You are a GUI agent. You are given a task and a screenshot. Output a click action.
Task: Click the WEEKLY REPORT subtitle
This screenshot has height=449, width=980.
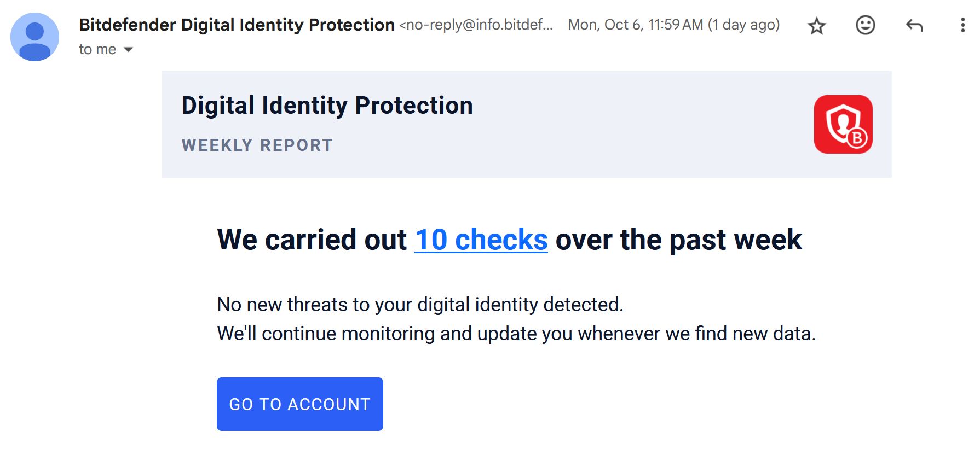(257, 145)
